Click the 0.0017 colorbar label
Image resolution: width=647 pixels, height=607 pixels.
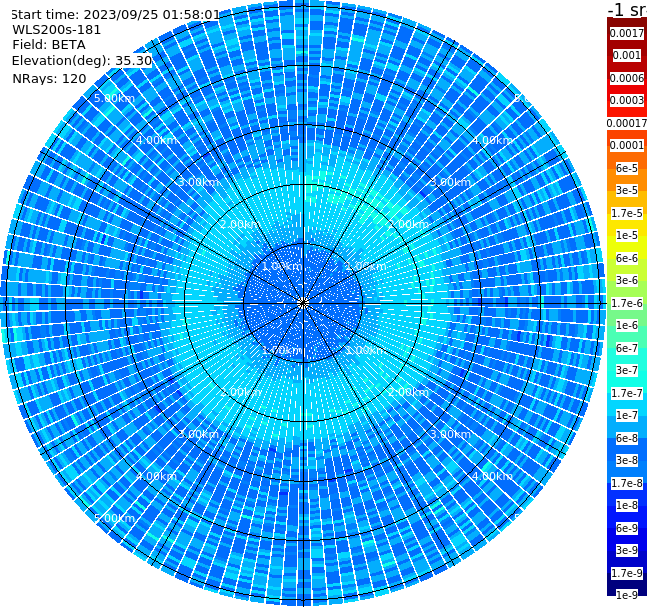pos(627,33)
